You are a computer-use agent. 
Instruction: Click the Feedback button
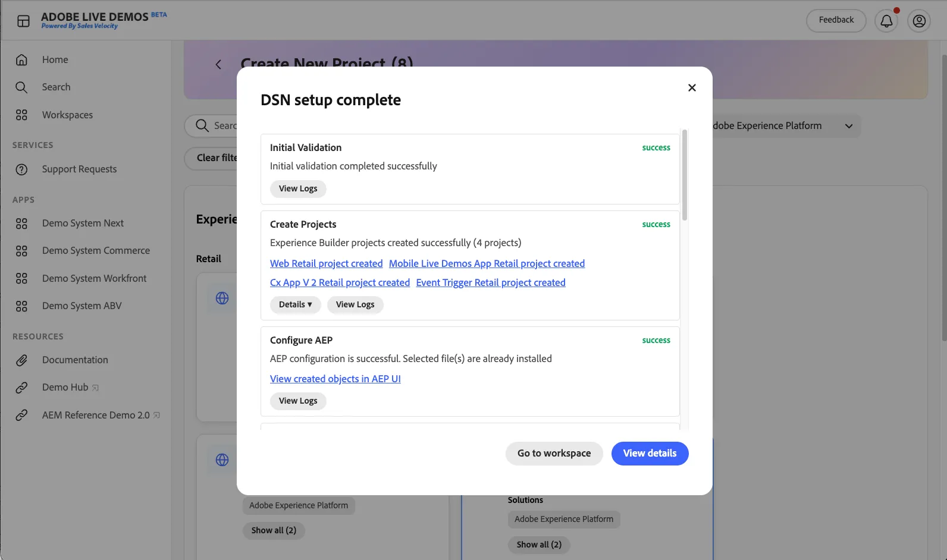pyautogui.click(x=836, y=20)
